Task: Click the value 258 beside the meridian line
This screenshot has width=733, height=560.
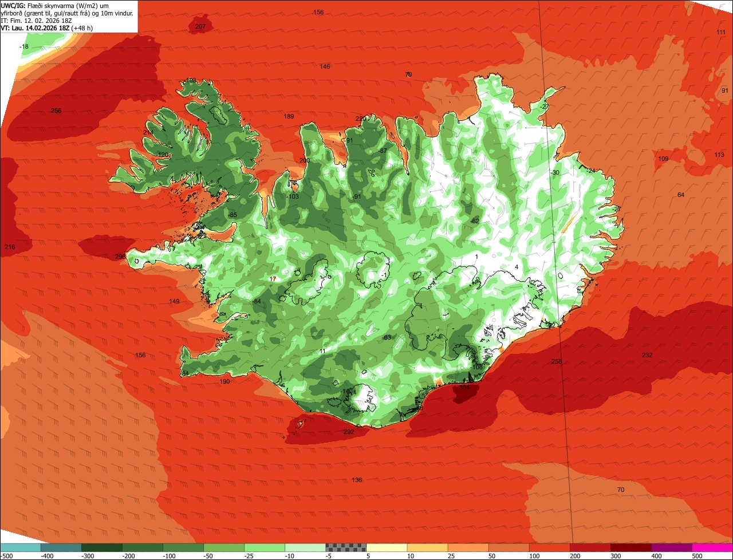Action: click(557, 361)
